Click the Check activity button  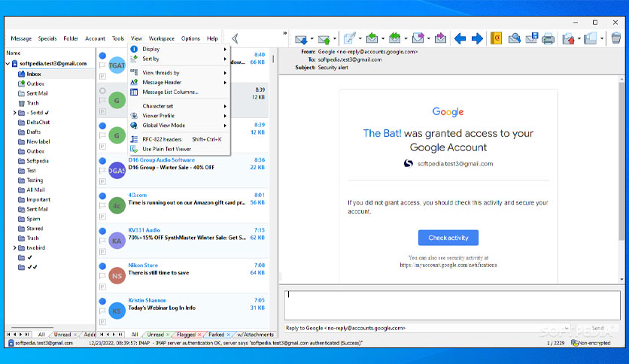[x=448, y=238]
